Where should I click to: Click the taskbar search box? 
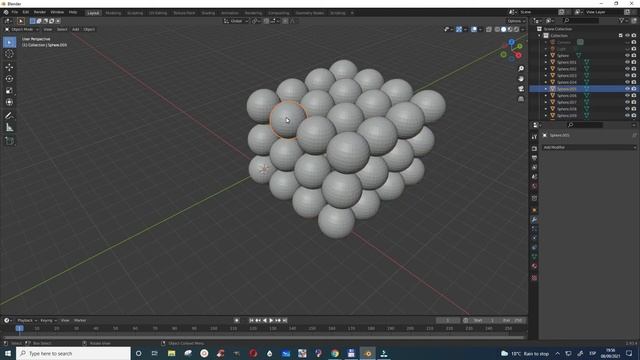point(73,353)
